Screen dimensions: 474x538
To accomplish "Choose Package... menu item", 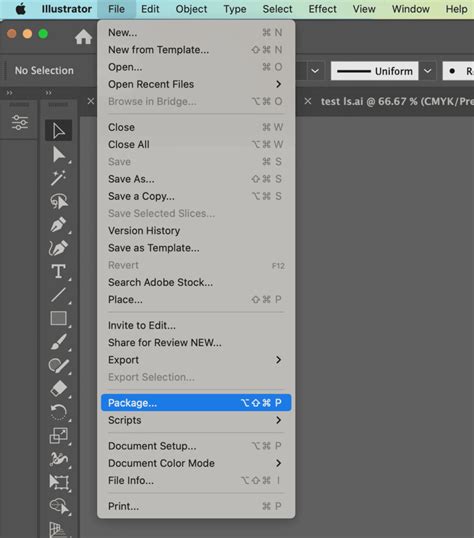I will pyautogui.click(x=196, y=403).
